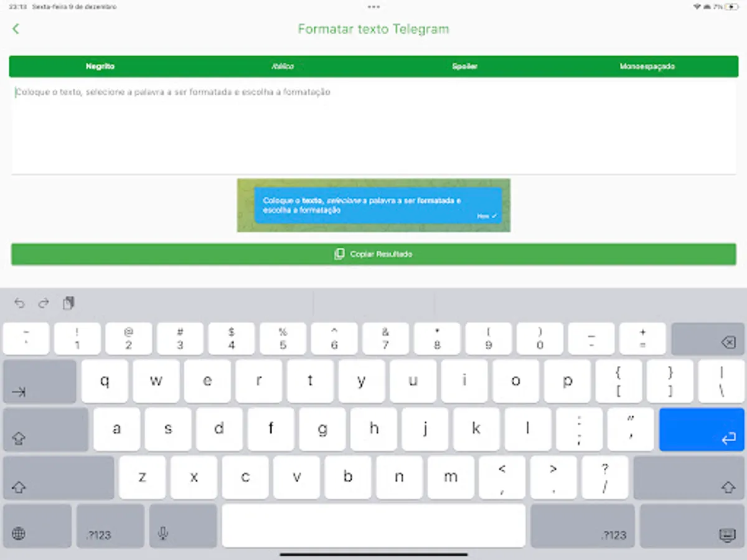The height and width of the screenshot is (560, 747).
Task: Tap the x key
Action: pyautogui.click(x=194, y=478)
